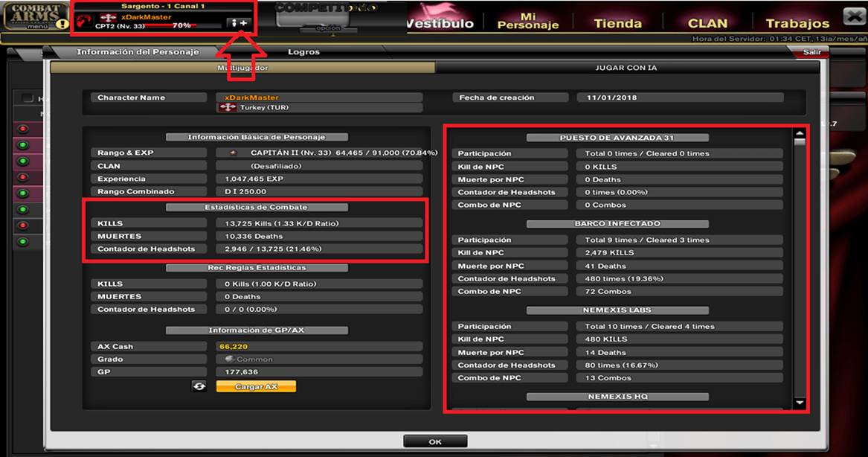Click the flag icon next to top-bar xDarkMaster
Screen dimensions: 868x457
108,18
